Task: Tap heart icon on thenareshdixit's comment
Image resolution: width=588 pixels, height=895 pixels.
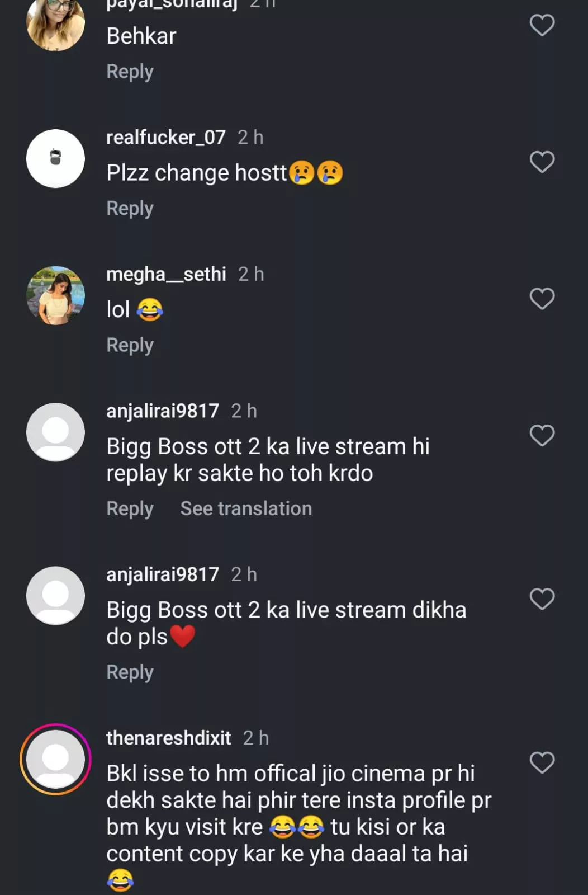Action: (542, 762)
